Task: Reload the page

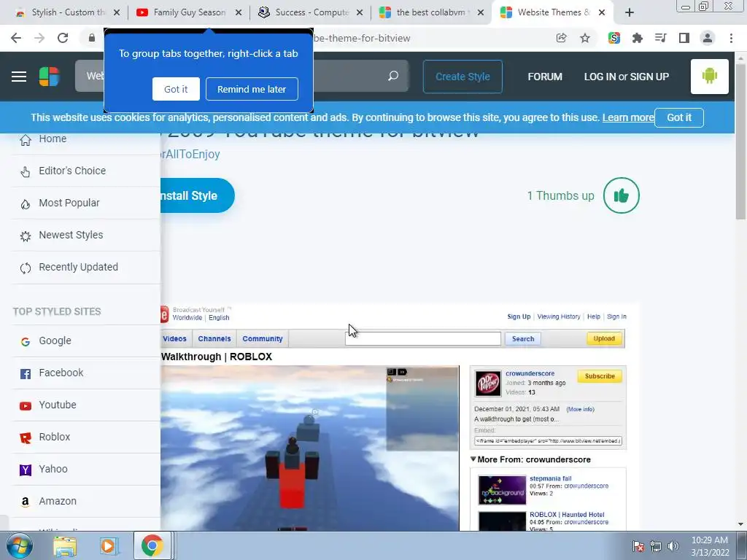Action: 63,38
